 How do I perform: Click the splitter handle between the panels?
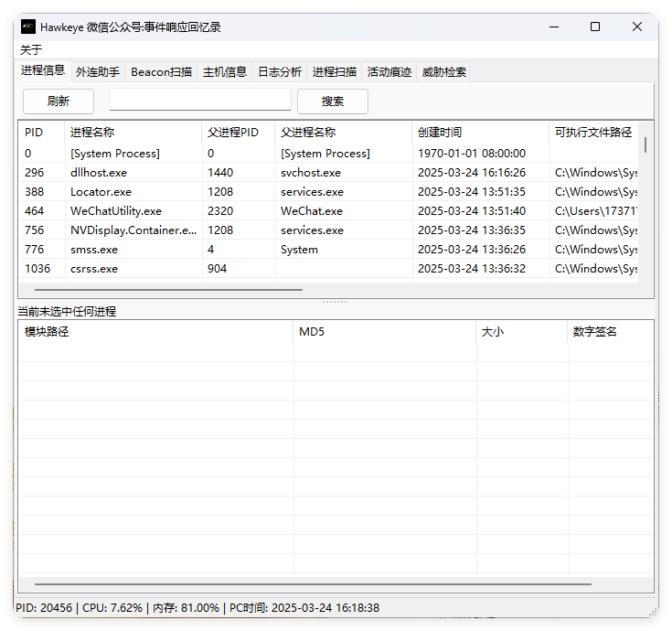point(336,301)
